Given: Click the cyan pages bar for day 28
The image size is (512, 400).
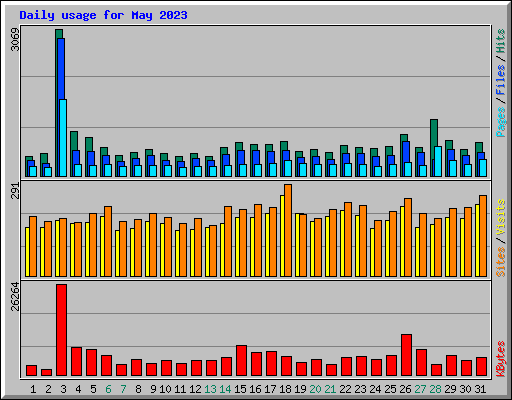Looking at the screenshot, I should point(438,161).
